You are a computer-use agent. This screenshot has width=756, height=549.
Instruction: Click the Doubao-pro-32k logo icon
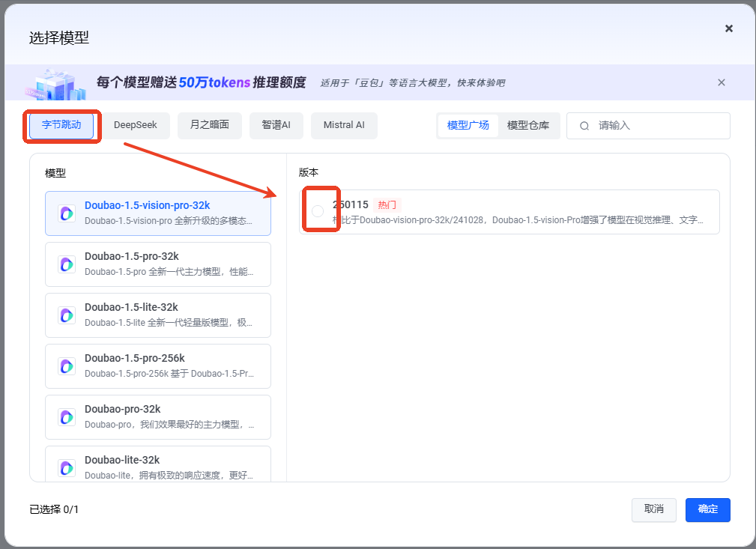[x=67, y=417]
